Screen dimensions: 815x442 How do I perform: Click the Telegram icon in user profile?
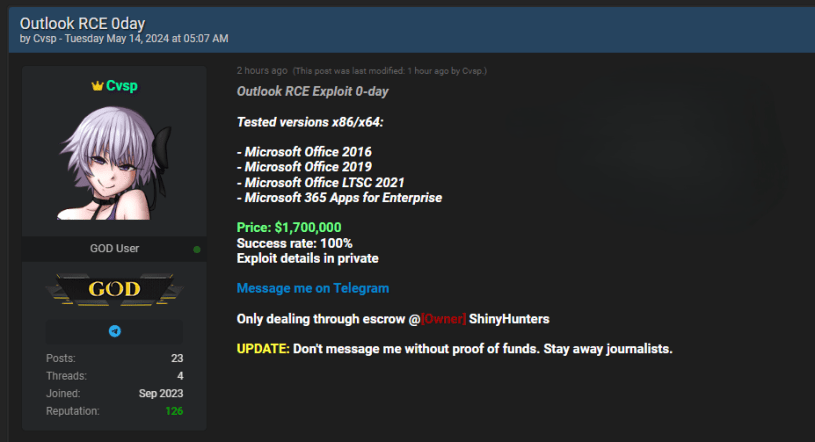coord(115,331)
